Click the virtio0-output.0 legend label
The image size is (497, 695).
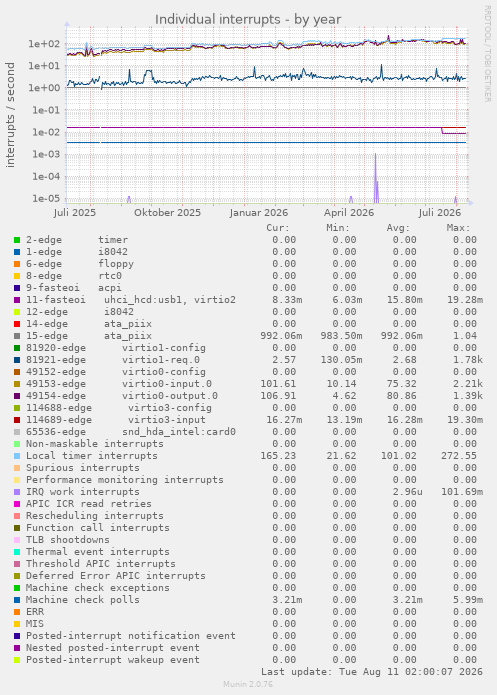pyautogui.click(x=170, y=396)
